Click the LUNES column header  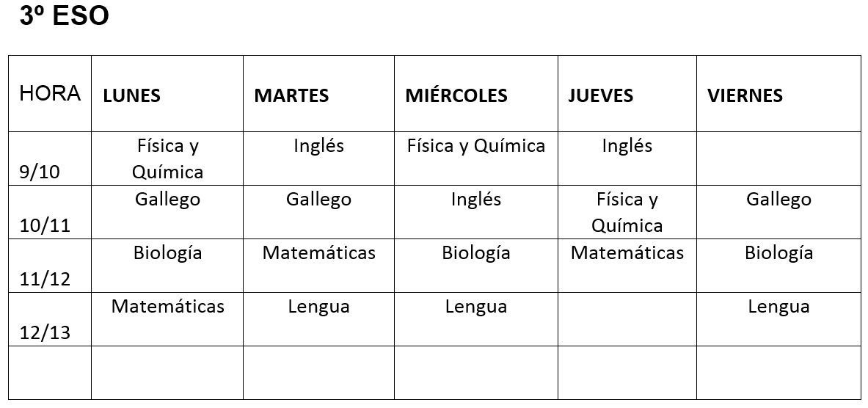pyautogui.click(x=167, y=93)
